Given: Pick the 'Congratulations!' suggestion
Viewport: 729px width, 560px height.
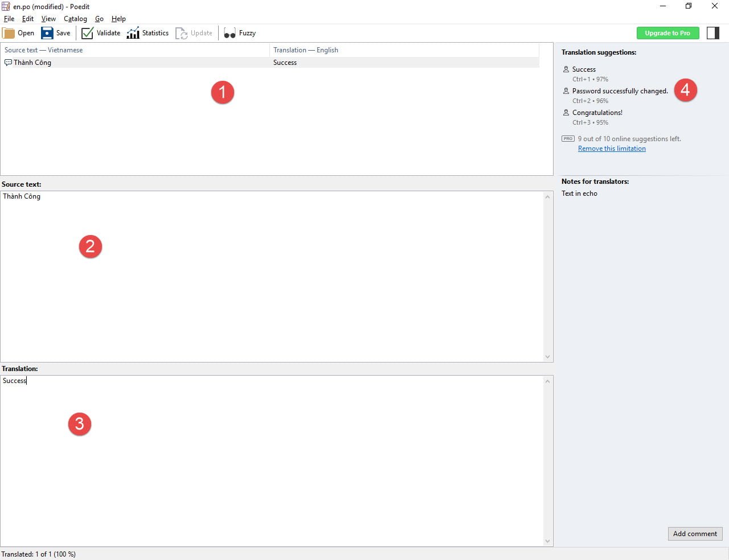Looking at the screenshot, I should tap(597, 113).
